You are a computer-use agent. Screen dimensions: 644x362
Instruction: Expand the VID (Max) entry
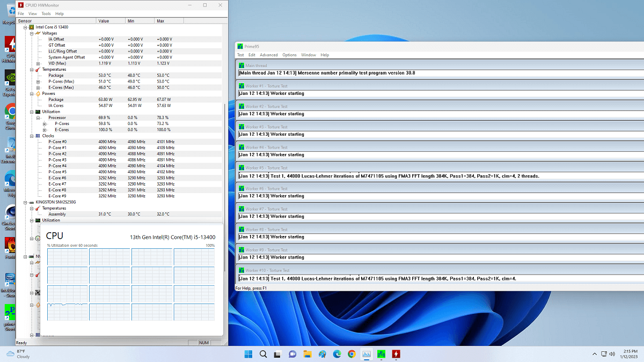(x=38, y=63)
